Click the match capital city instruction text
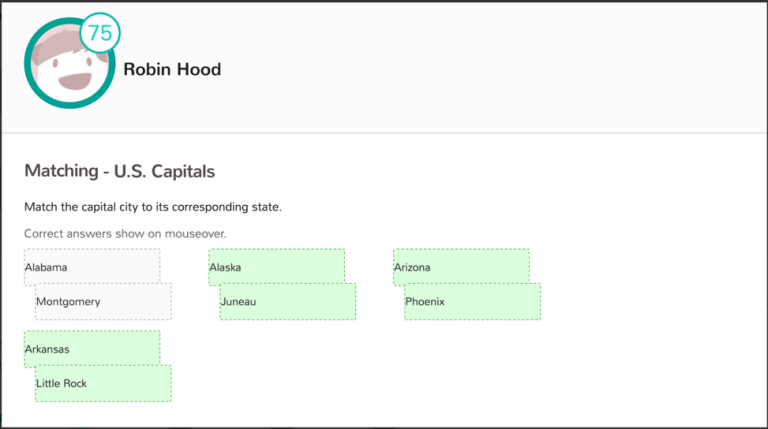This screenshot has height=429, width=768. tap(153, 207)
